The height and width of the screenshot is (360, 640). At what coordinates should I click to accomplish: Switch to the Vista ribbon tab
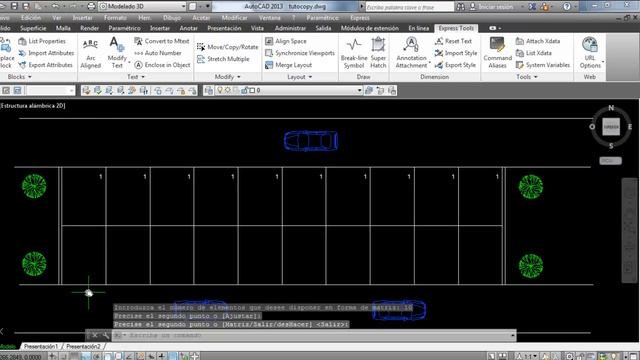(257, 28)
